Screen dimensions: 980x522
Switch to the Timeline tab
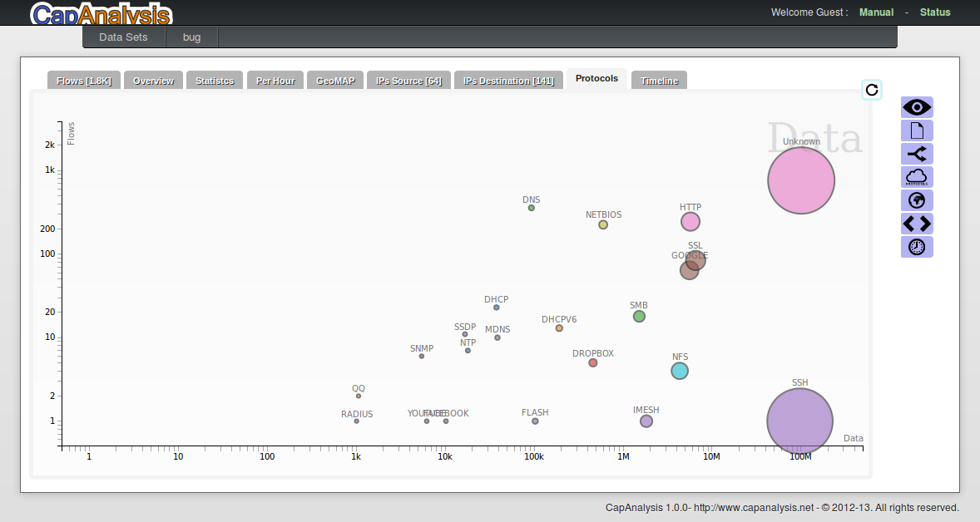(x=660, y=81)
